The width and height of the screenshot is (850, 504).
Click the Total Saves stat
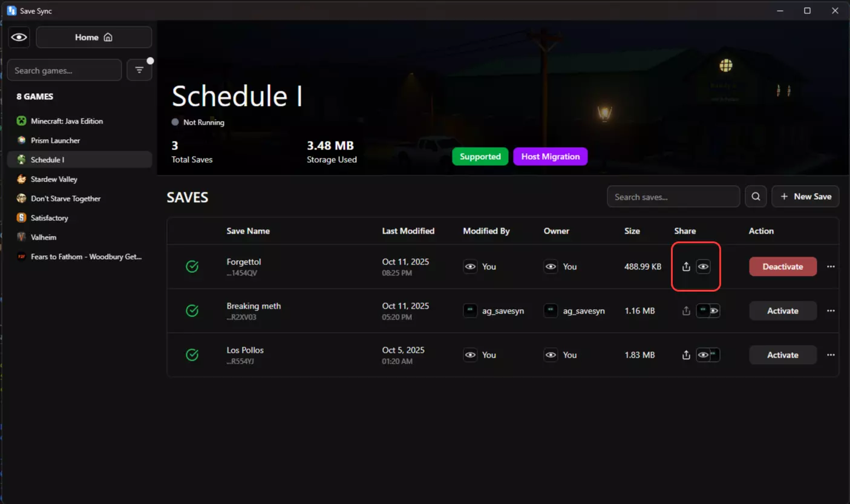pos(192,152)
